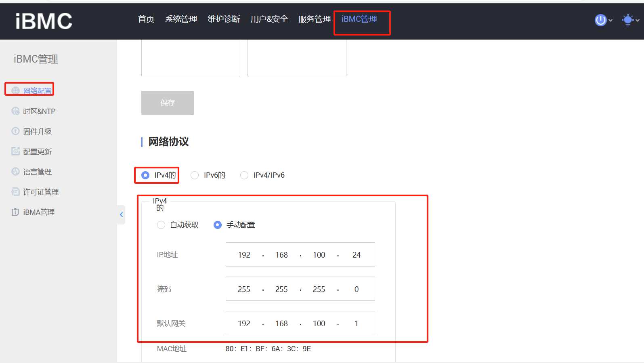Click 默认网关 first octet 192
Screen dimensions: 644x363
pyautogui.click(x=244, y=323)
